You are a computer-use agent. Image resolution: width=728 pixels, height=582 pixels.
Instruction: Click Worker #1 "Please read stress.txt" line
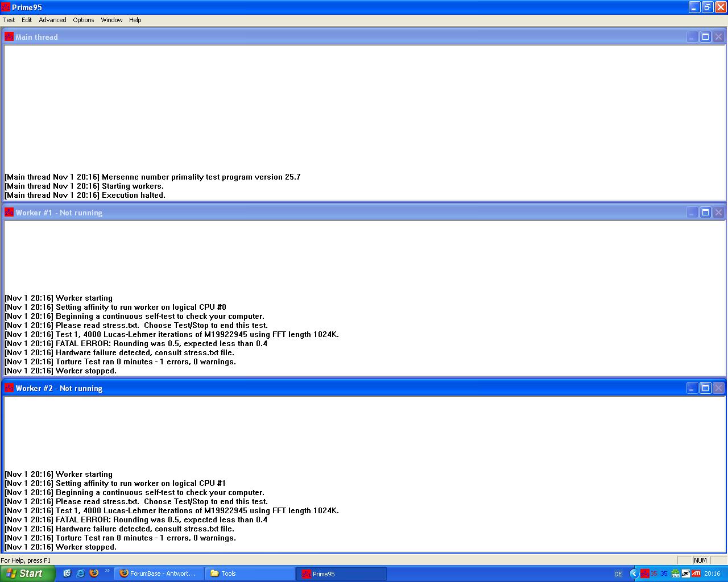coord(136,325)
